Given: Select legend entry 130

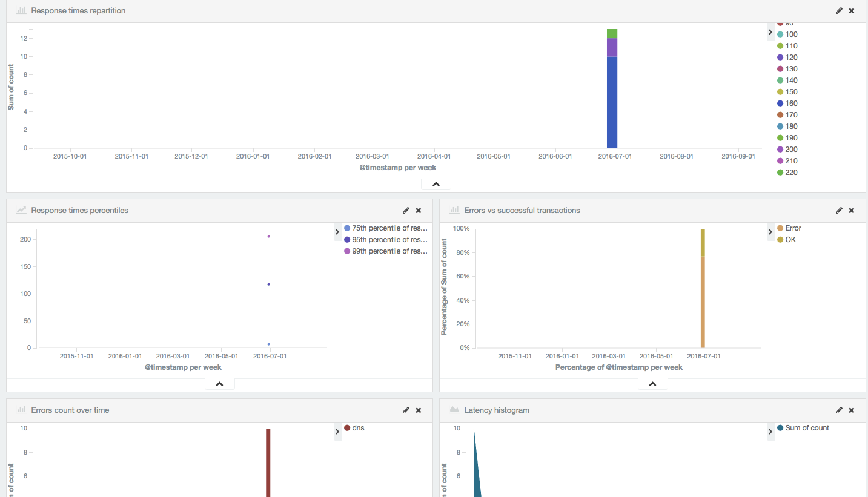Looking at the screenshot, I should tap(787, 69).
